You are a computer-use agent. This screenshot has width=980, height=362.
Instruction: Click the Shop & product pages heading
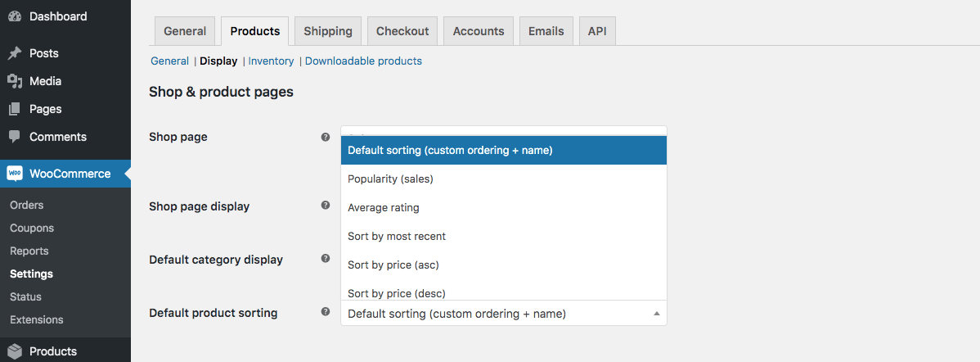click(x=221, y=93)
